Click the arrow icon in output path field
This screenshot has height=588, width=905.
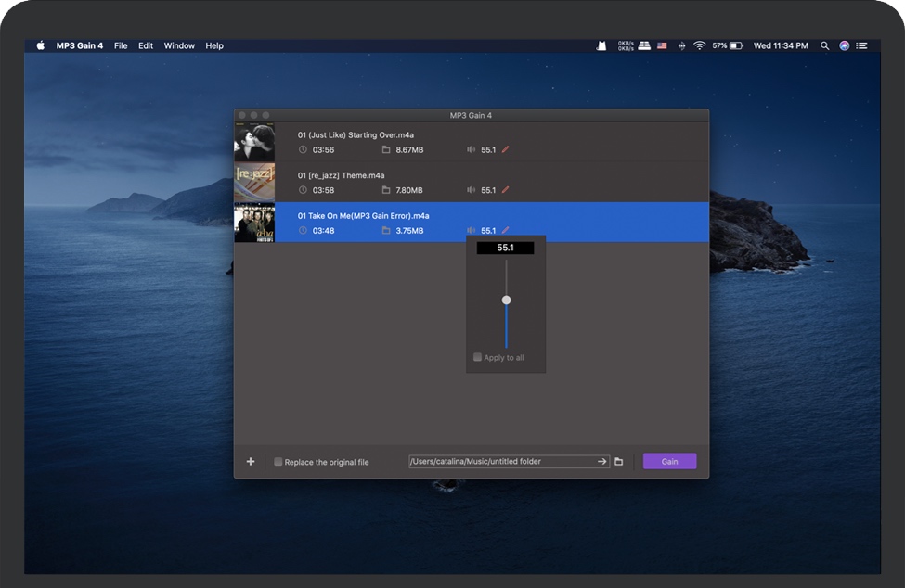pos(601,462)
